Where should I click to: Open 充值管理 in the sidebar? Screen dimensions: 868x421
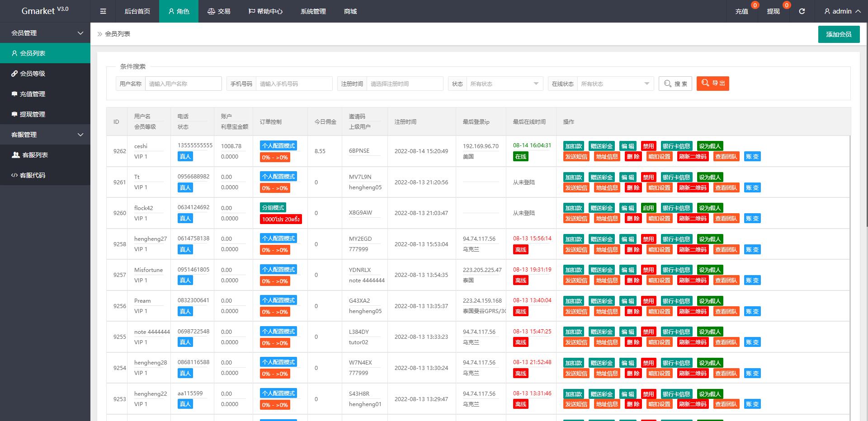33,94
